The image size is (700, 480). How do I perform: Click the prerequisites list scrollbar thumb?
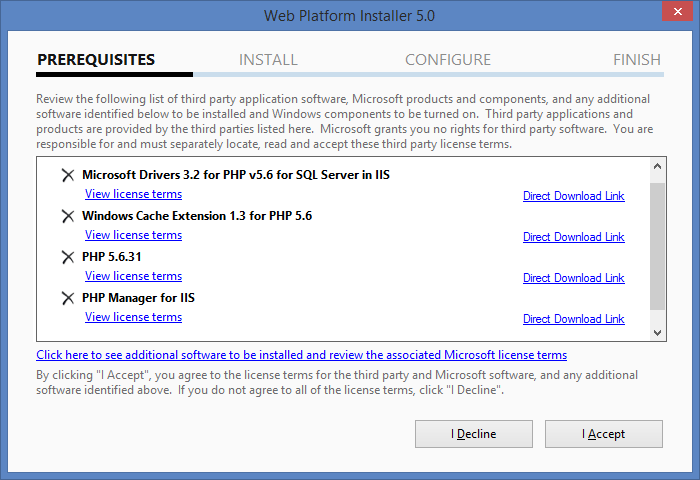(657, 246)
